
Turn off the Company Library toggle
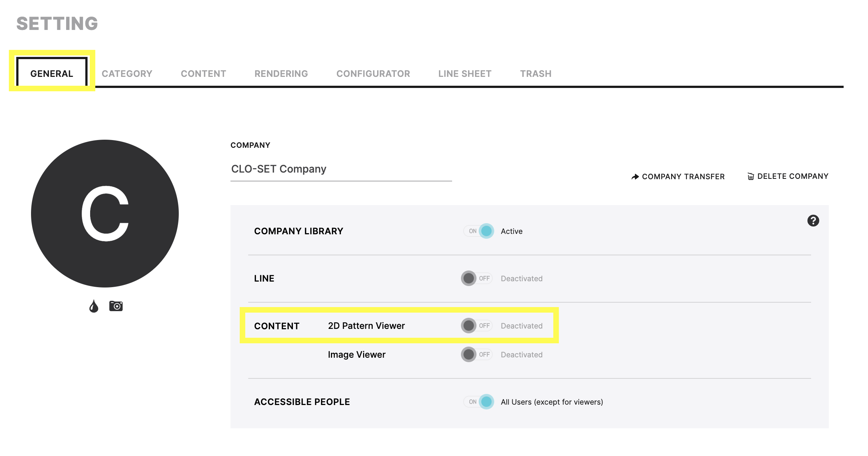pyautogui.click(x=479, y=231)
